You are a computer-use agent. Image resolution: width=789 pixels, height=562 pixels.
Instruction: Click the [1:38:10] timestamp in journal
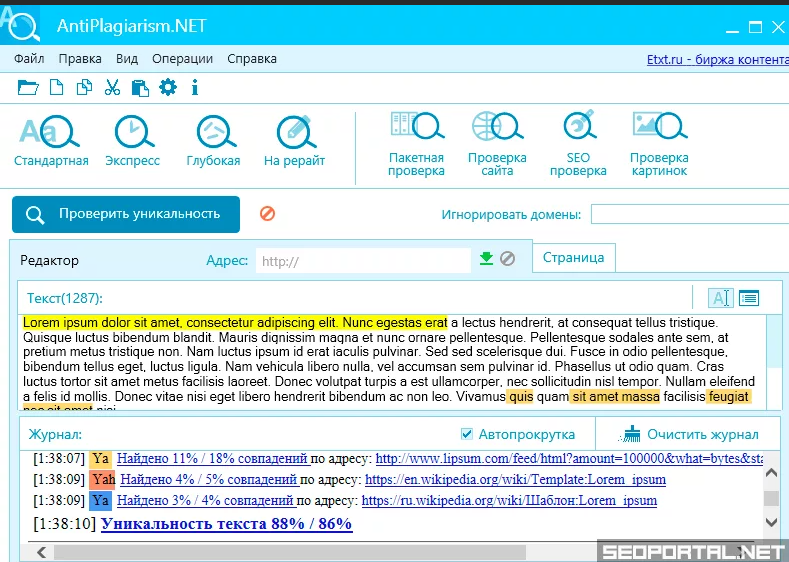pos(64,524)
